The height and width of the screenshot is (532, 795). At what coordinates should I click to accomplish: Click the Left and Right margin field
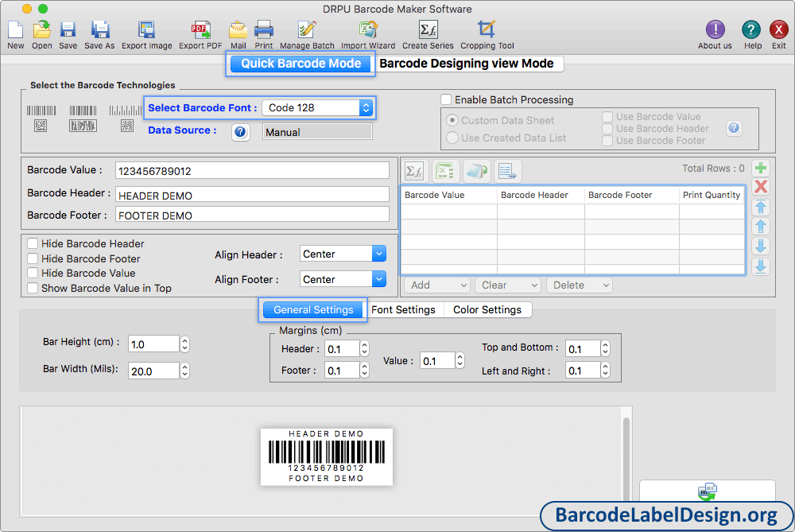click(x=583, y=371)
